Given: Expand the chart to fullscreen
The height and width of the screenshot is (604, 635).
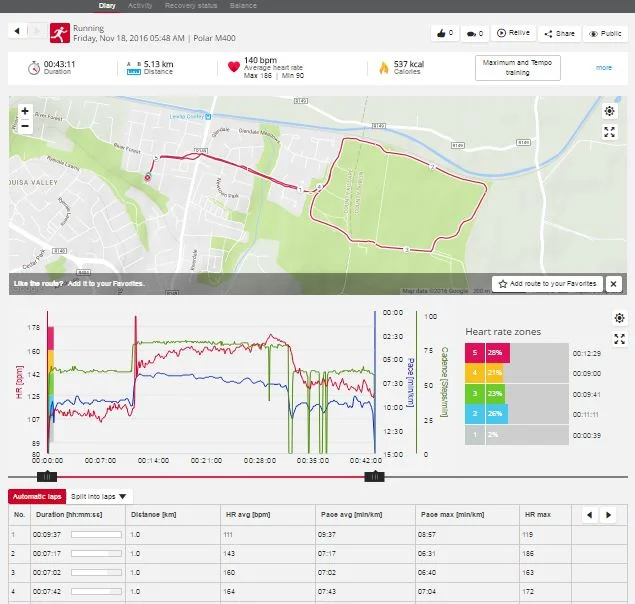Looking at the screenshot, I should coord(619,339).
